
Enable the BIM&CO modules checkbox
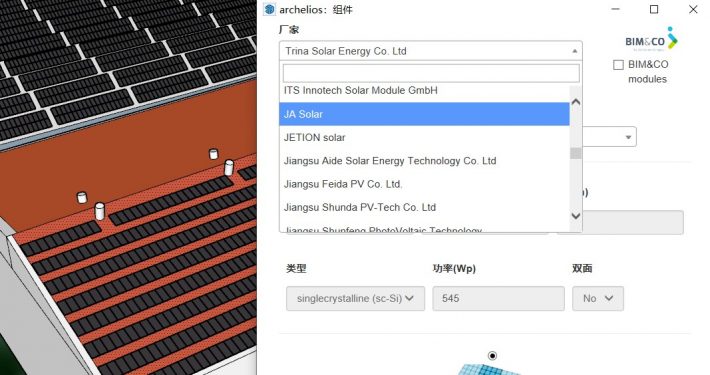click(x=618, y=65)
